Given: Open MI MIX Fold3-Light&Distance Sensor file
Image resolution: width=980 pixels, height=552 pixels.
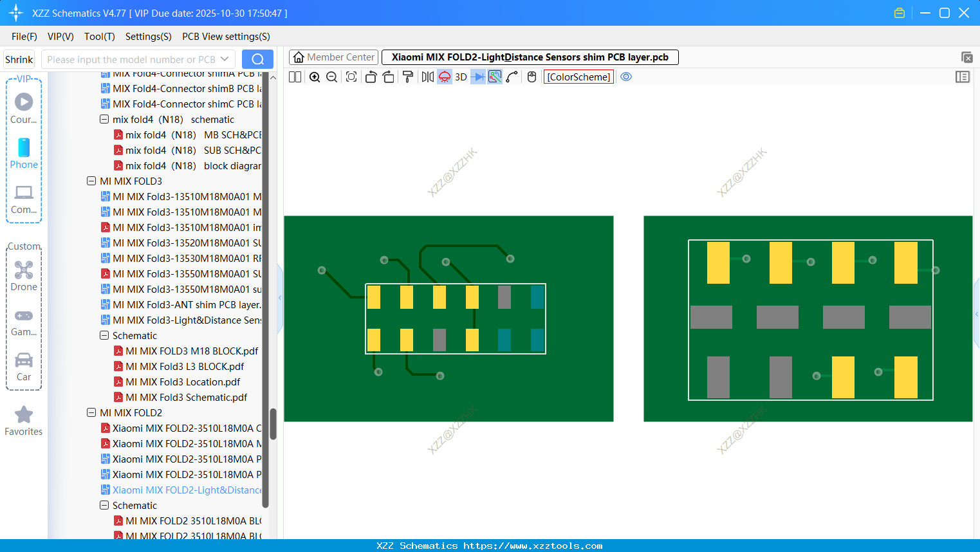Looking at the screenshot, I should pyautogui.click(x=181, y=320).
